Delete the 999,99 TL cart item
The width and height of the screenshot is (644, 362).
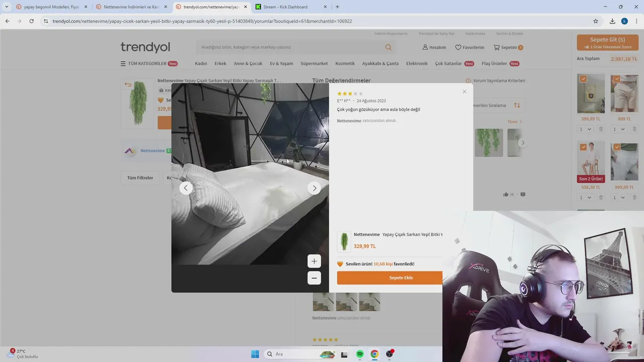click(x=634, y=198)
